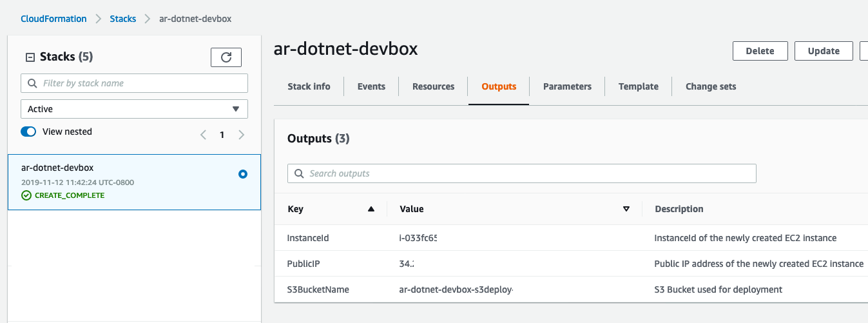Go to next stacks page
Image resolution: width=868 pixels, height=323 pixels.
click(x=242, y=135)
